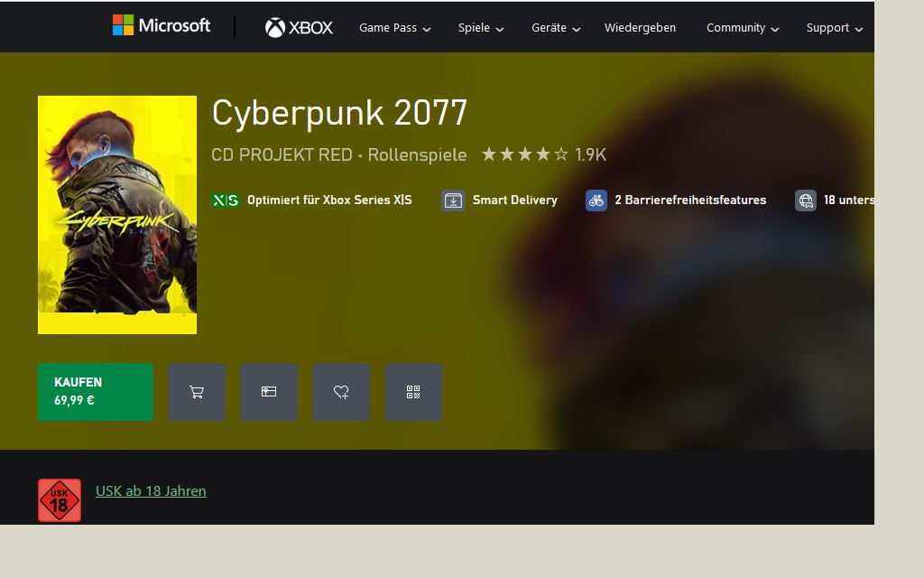The image size is (924, 578).
Task: Open the USK ab 18 Jahren link
Action: pyautogui.click(x=151, y=490)
